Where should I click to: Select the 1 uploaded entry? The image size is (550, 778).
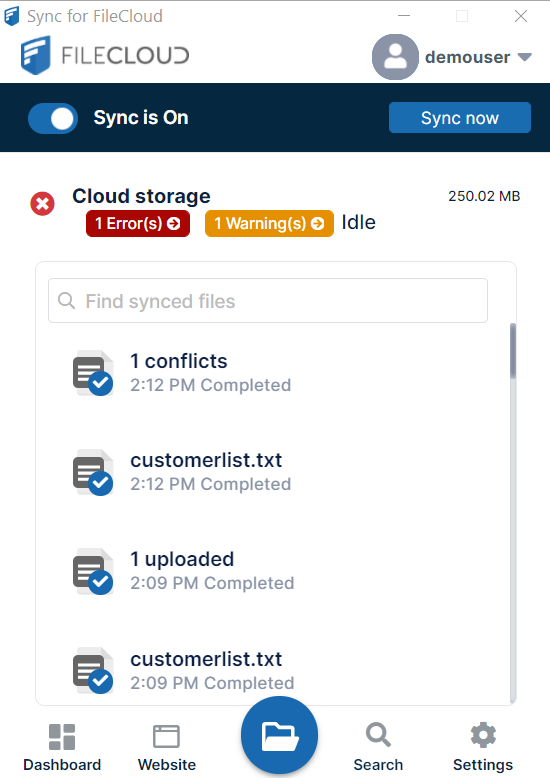point(273,571)
